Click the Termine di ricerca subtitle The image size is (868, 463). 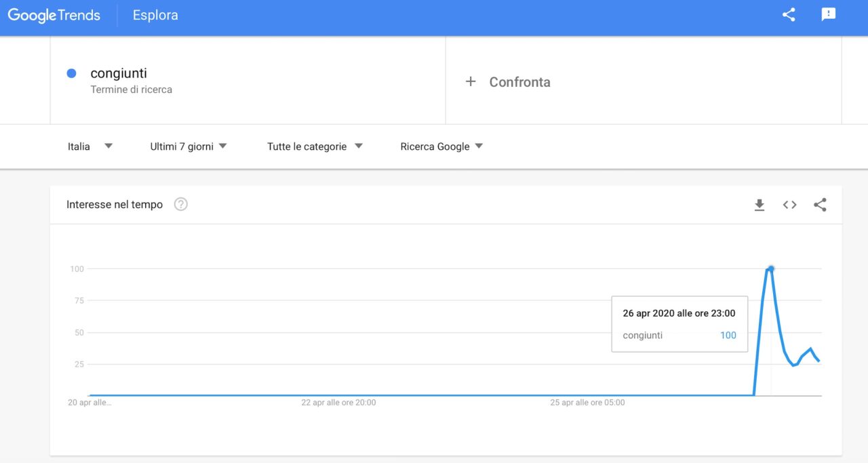tap(131, 89)
